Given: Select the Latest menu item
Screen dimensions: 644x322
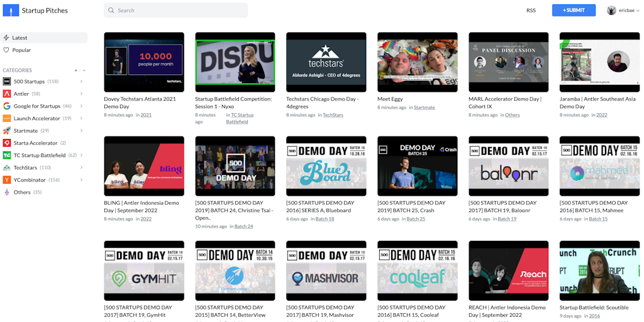Looking at the screenshot, I should 43,38.
